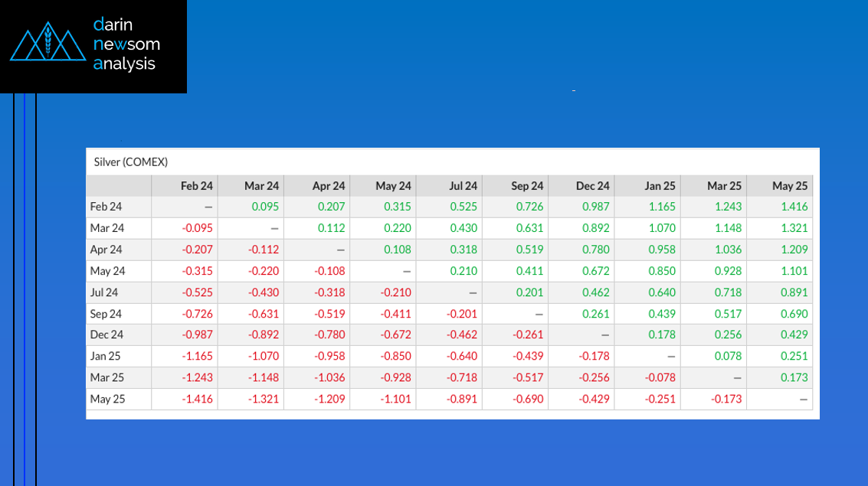Click the red -0.519 spread cell

(329, 314)
